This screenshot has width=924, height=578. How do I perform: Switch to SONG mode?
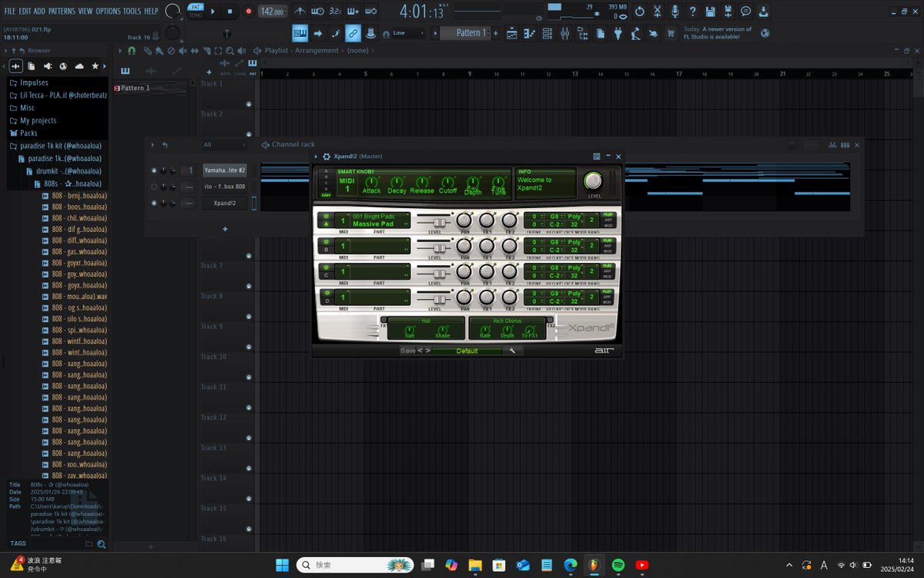click(196, 15)
